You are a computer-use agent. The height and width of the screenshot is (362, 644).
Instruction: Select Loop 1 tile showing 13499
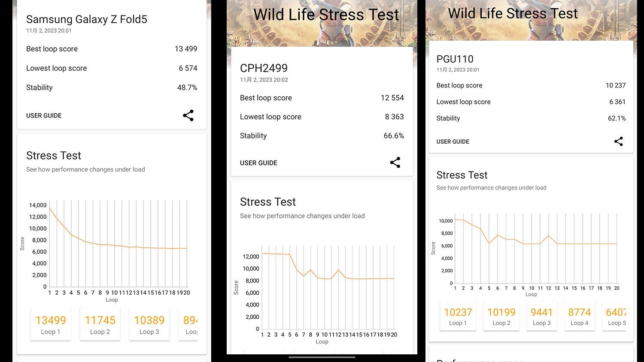click(x=51, y=325)
